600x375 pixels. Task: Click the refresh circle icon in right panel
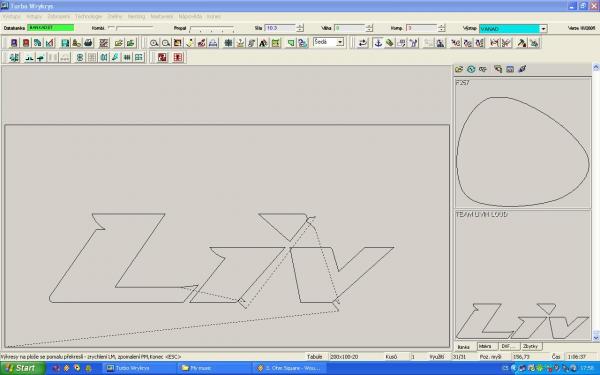coord(471,69)
